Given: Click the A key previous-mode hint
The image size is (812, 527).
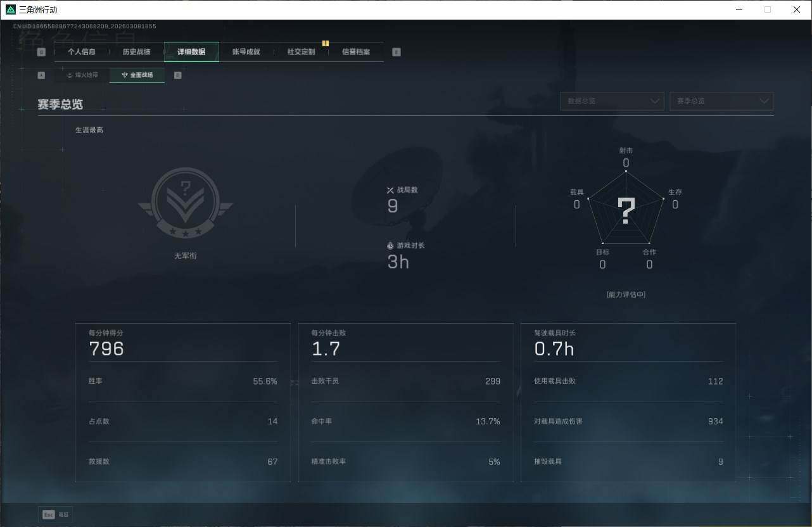Looking at the screenshot, I should [x=41, y=75].
